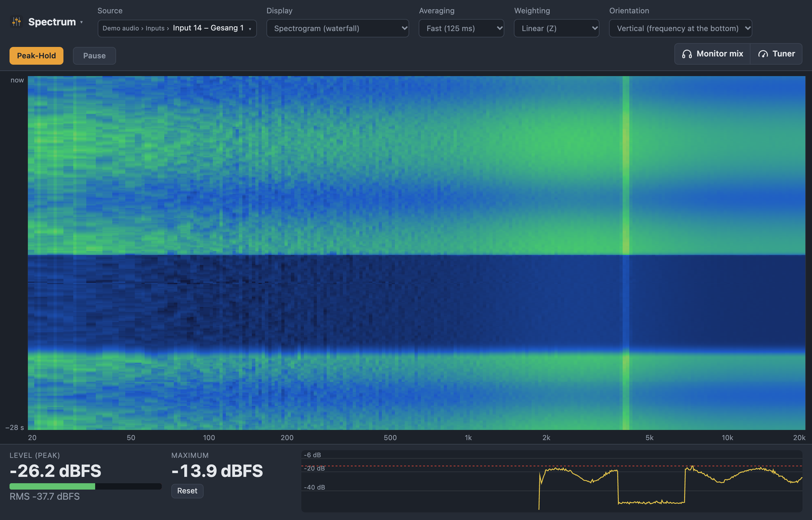This screenshot has height=520, width=812.
Task: Click the waterfall spectrogram display
Action: pos(417,253)
